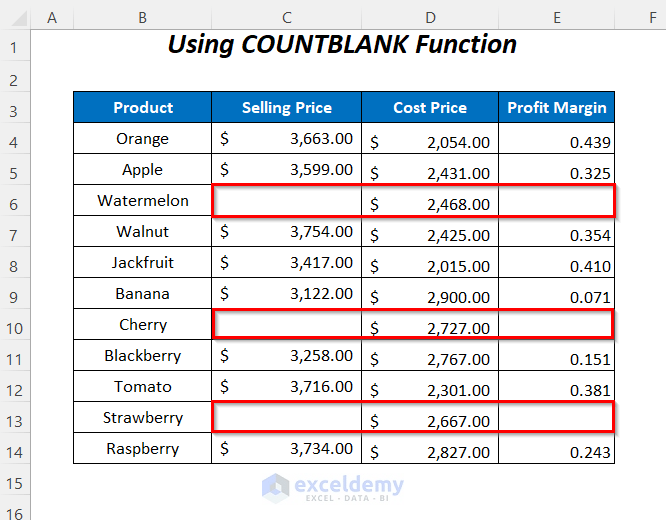Image resolution: width=666 pixels, height=520 pixels.
Task: Click selling price 3,716.00
Action: tap(287, 387)
